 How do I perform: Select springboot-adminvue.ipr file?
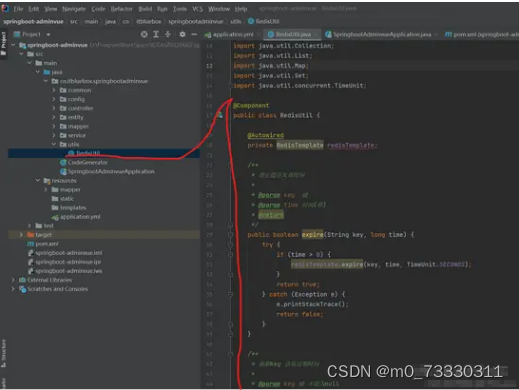click(65, 262)
